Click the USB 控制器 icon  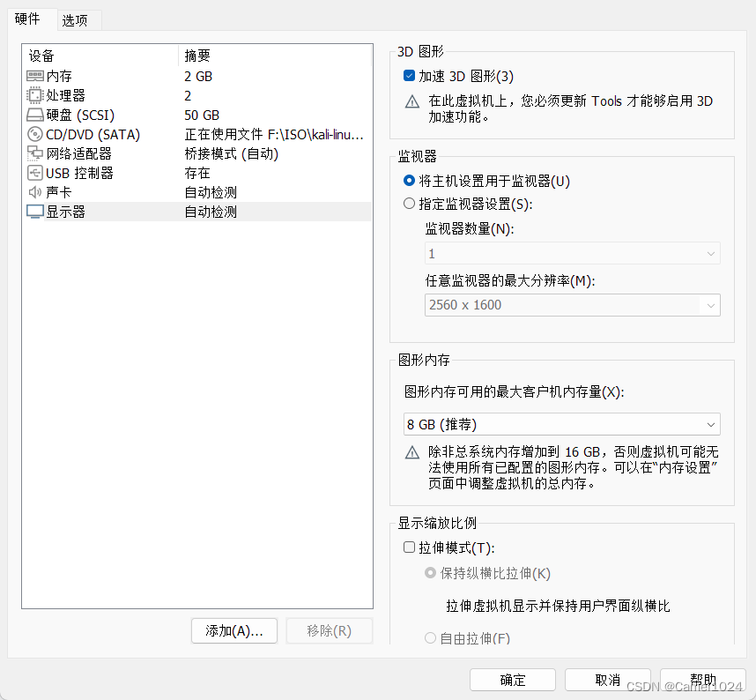[x=35, y=173]
